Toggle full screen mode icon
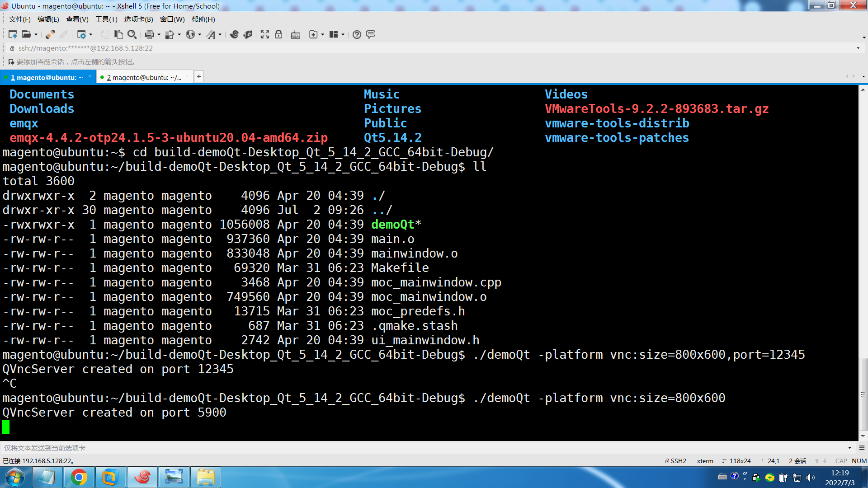This screenshot has height=488, width=868. click(264, 34)
